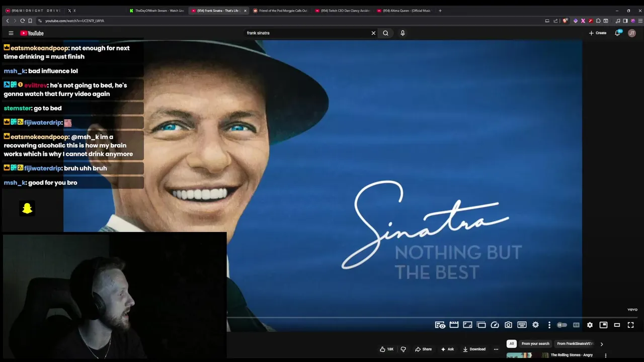Share this page from the address bar
Screen dimensions: 644x362
point(555,21)
